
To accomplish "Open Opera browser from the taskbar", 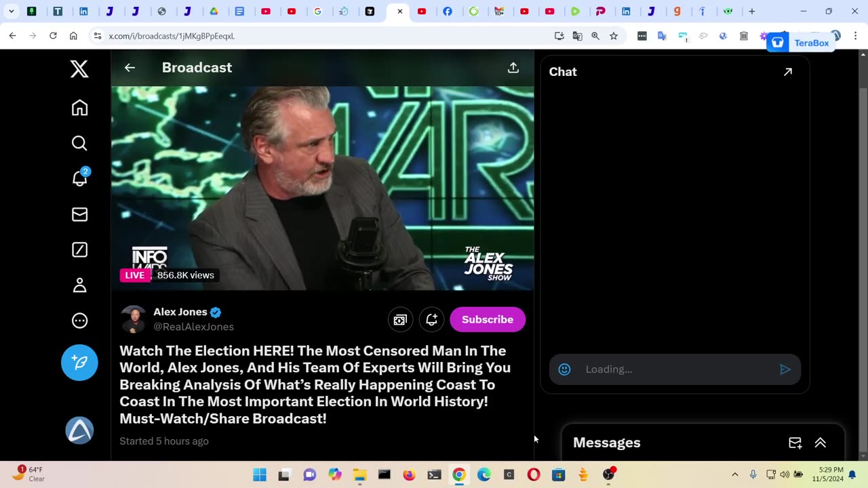I will click(x=534, y=475).
